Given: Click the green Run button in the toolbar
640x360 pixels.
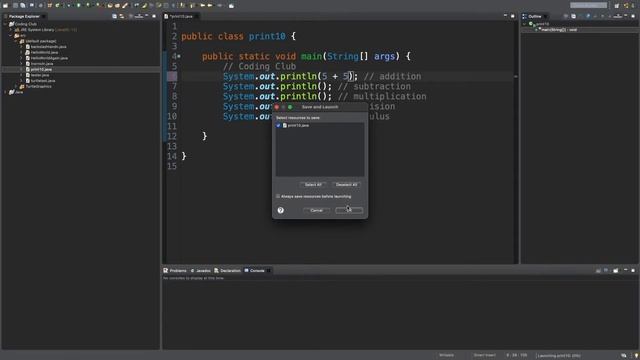Looking at the screenshot, I should [x=78, y=6].
